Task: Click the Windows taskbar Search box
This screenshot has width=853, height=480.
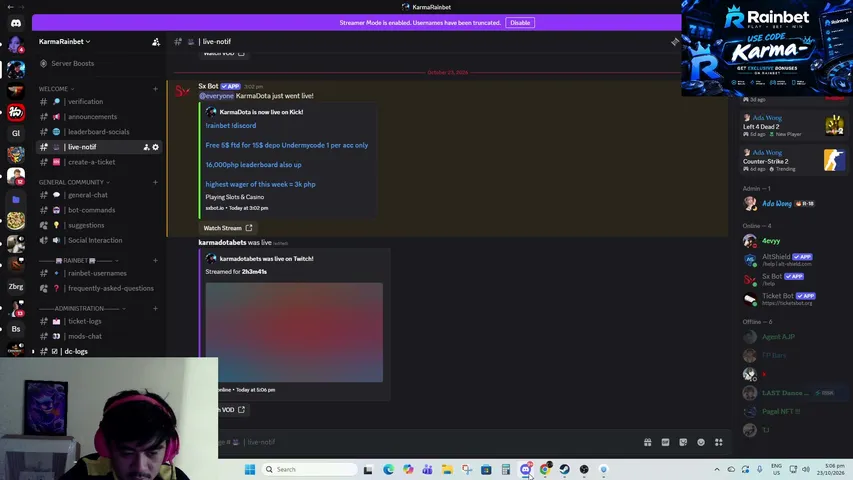Action: [310, 469]
